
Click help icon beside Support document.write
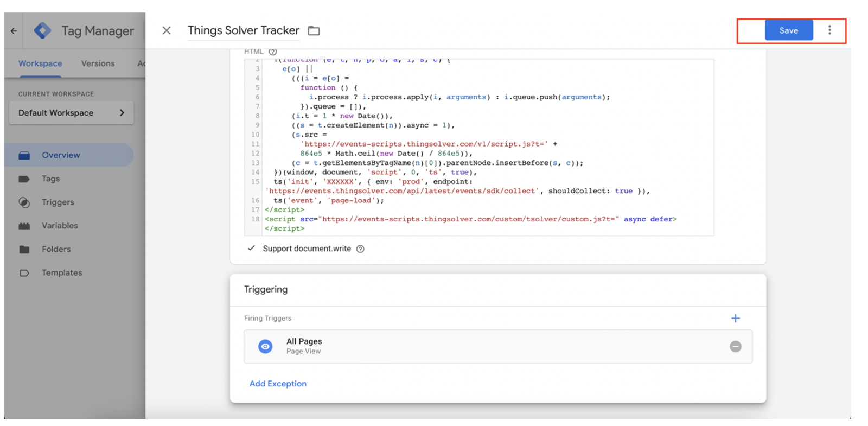tap(360, 249)
